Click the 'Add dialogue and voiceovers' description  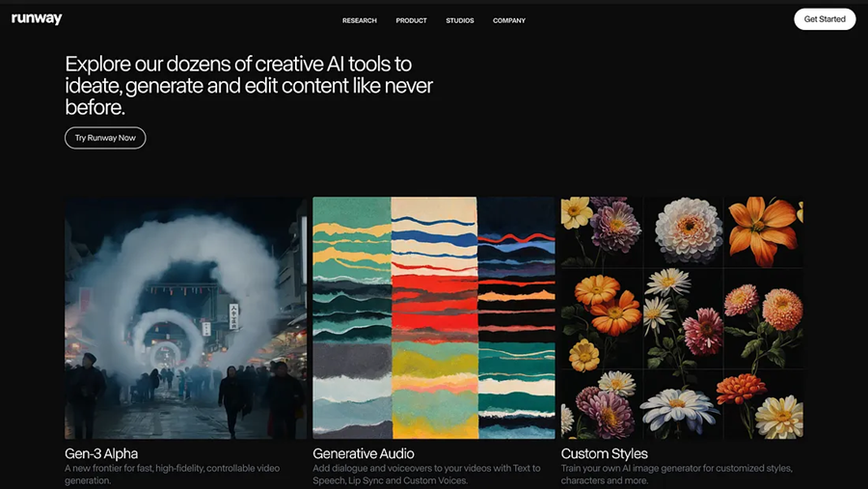[426, 474]
